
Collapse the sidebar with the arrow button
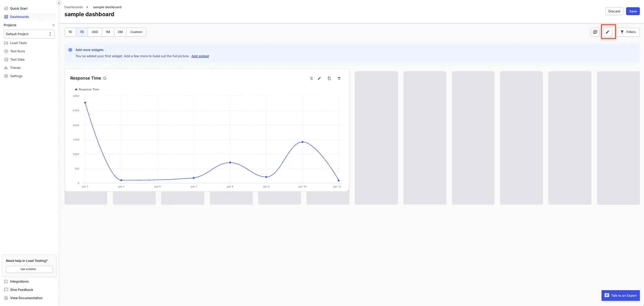point(59,3)
